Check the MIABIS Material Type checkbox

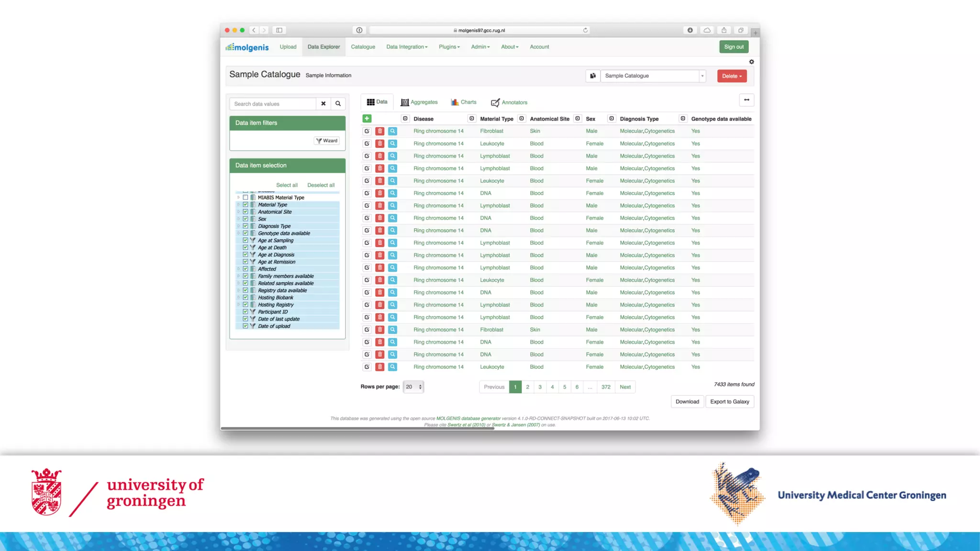(x=245, y=198)
